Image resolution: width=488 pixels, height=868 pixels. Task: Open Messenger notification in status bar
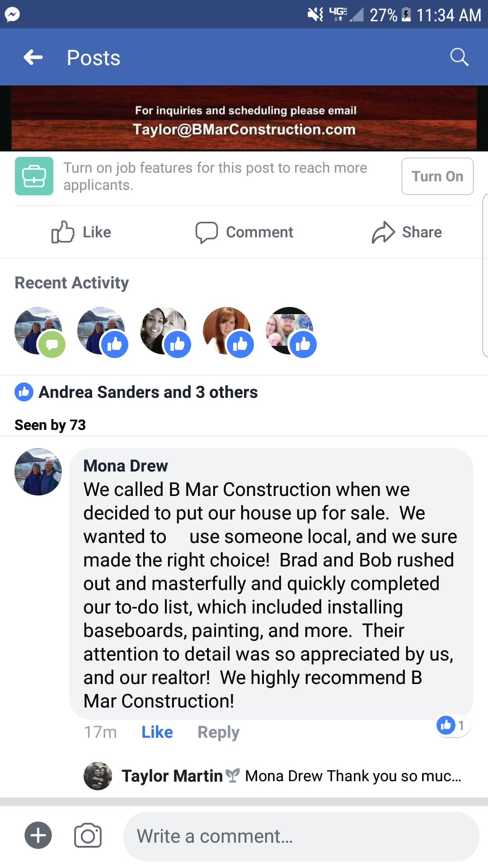[x=12, y=14]
